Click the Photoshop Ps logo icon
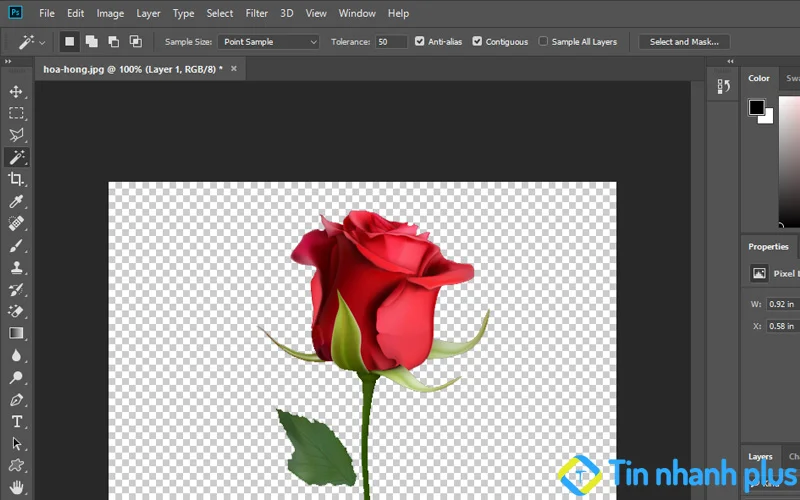800x500 pixels. pyautogui.click(x=15, y=12)
